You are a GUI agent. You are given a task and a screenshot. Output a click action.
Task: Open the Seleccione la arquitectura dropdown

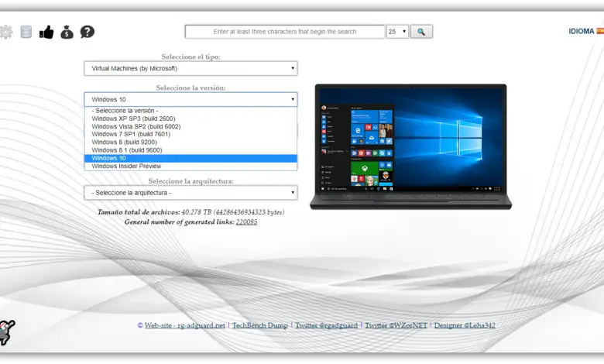pos(190,193)
